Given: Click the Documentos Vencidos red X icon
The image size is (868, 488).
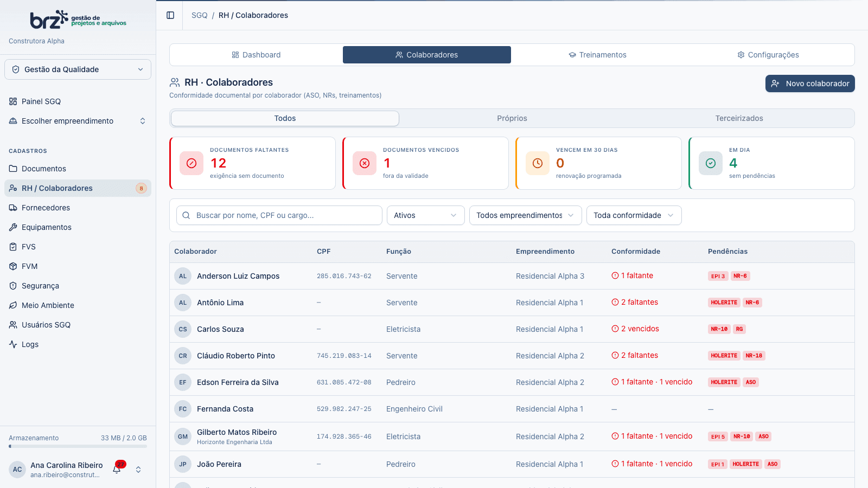Looking at the screenshot, I should [x=365, y=163].
